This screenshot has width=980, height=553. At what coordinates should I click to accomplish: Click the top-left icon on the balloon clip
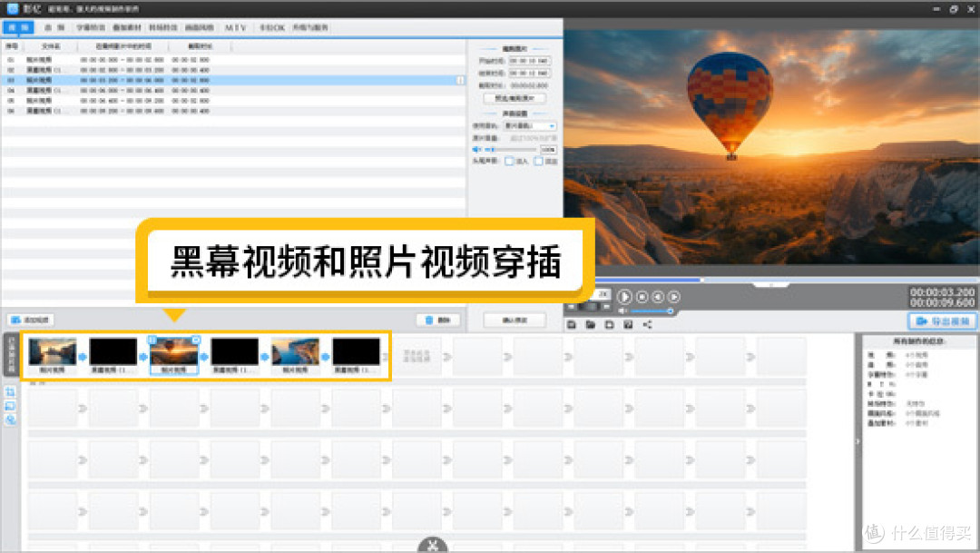[x=152, y=339]
